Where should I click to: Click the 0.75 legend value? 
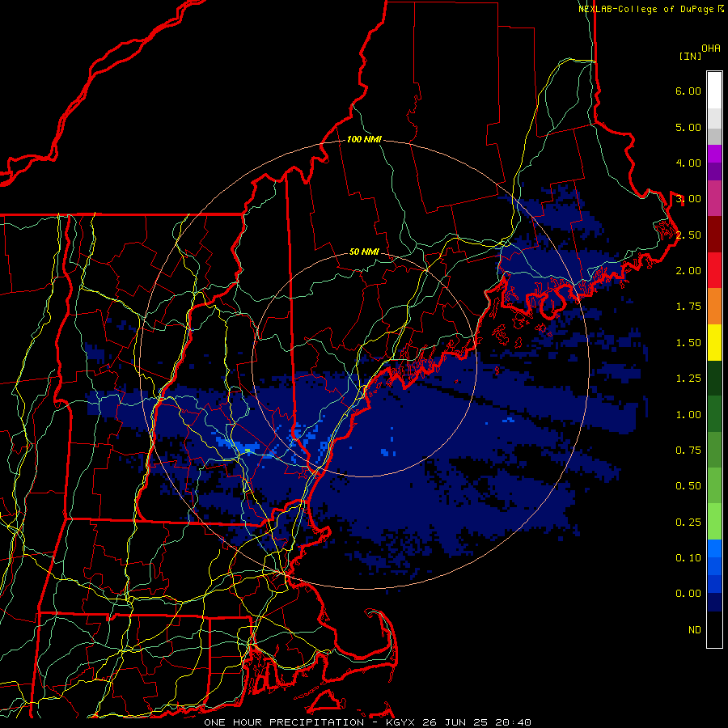coord(688,451)
